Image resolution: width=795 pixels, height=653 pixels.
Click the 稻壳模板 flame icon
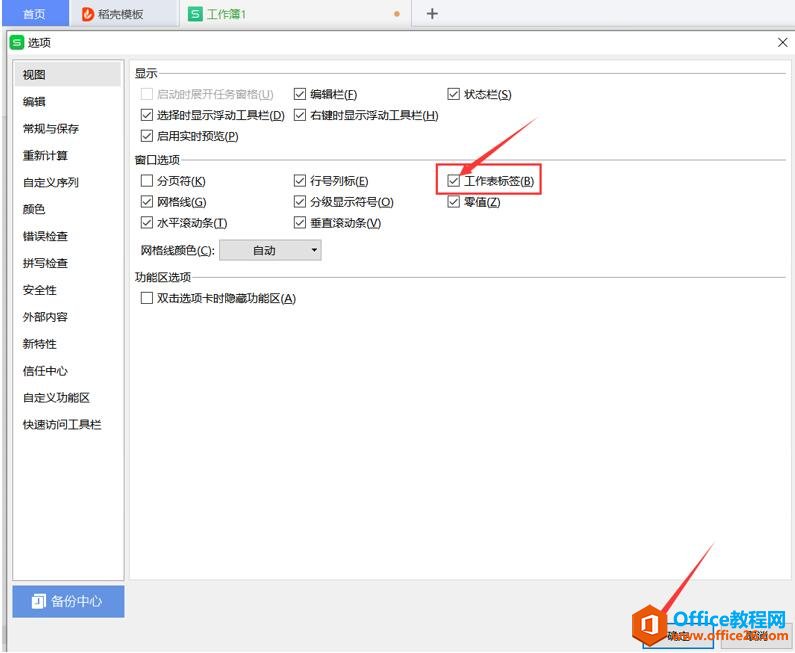pos(87,14)
